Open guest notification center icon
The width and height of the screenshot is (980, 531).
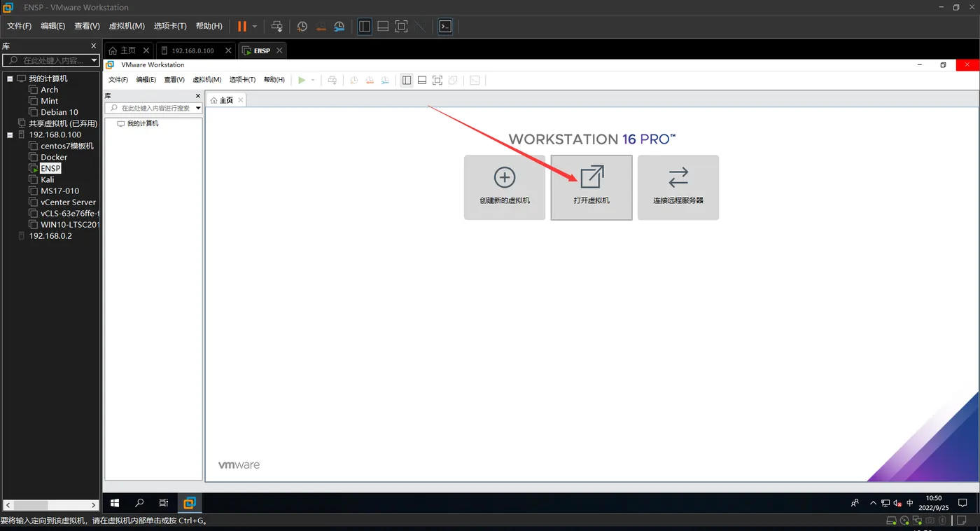click(x=963, y=503)
